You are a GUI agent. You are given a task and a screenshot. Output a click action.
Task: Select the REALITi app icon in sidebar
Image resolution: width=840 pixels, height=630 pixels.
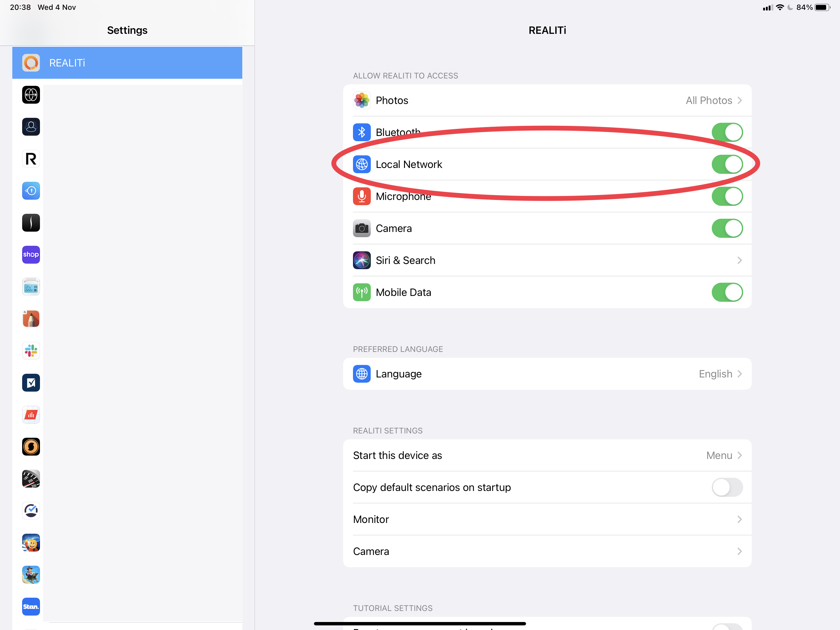click(x=31, y=63)
